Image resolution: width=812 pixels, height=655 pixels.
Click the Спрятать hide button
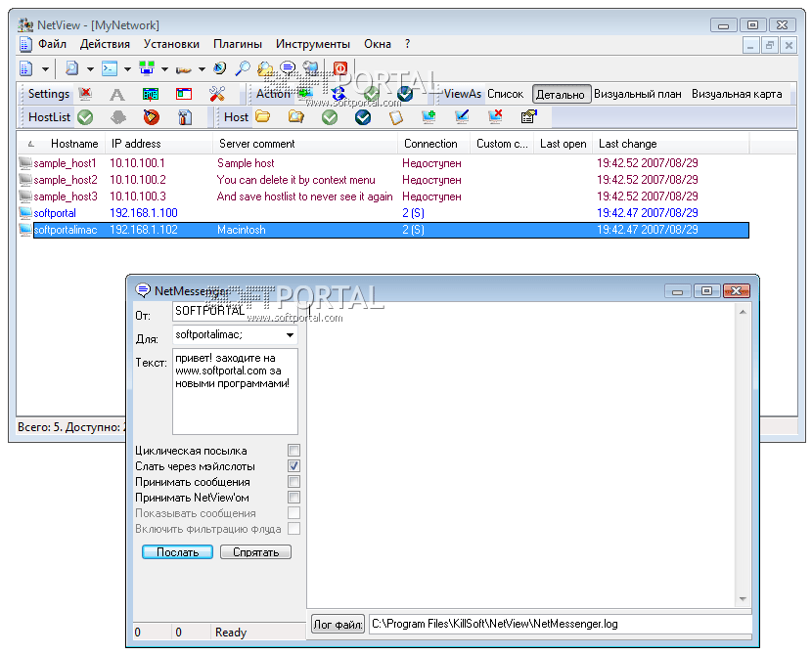[255, 552]
